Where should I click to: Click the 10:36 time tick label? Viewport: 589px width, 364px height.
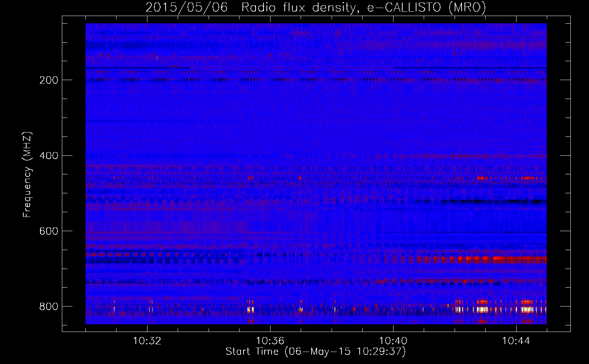point(270,341)
